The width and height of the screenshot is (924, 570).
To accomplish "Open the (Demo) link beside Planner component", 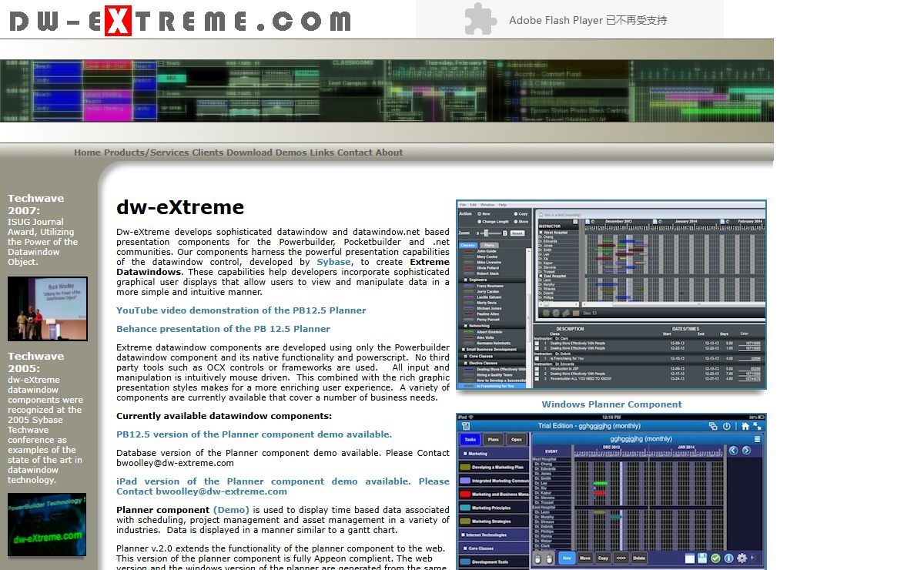I will pos(231,510).
